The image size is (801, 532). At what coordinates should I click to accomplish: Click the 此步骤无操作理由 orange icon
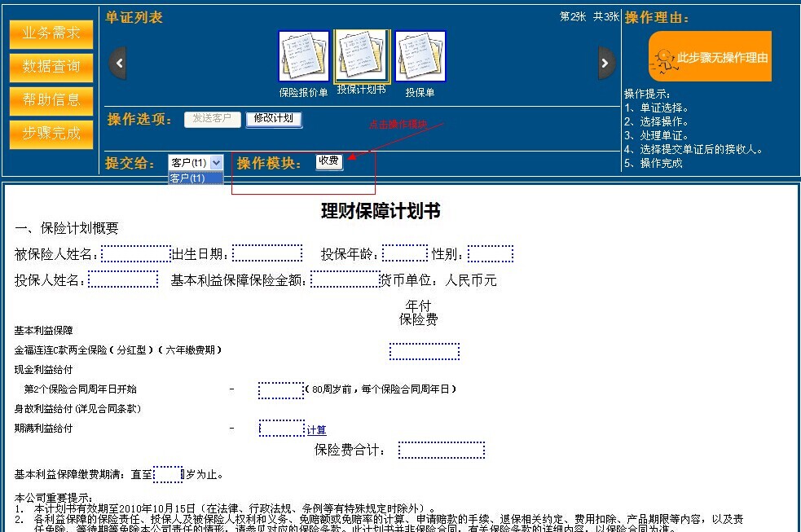tap(710, 57)
